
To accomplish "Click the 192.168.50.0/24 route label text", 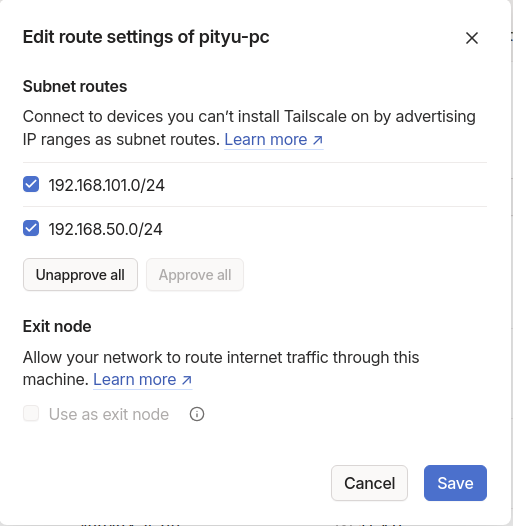I will [105, 229].
